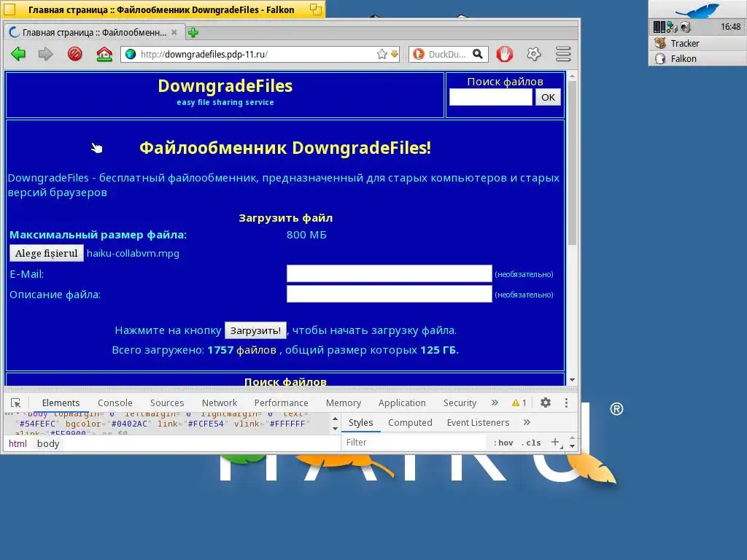Open DevTools settings gear
Image resolution: width=747 pixels, height=560 pixels.
(546, 402)
